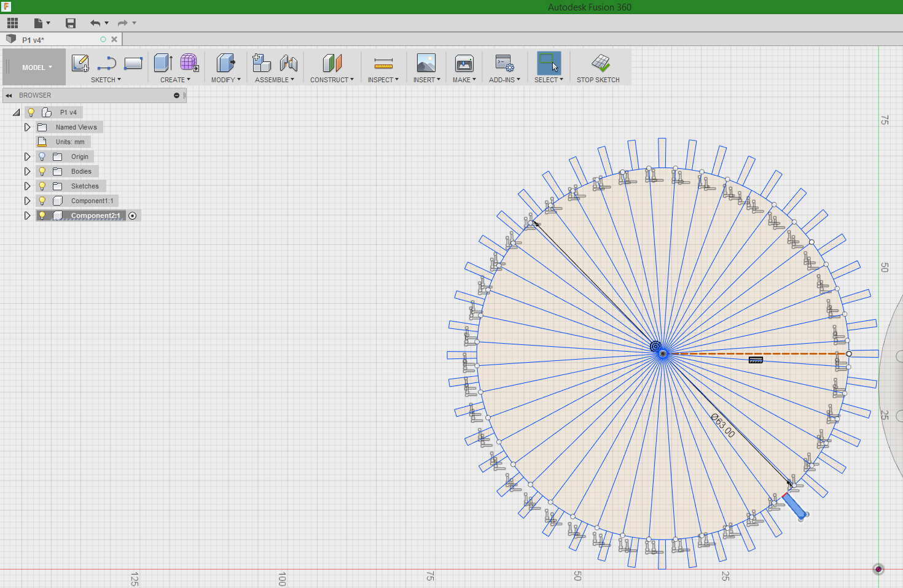This screenshot has height=588, width=903.
Task: Select the Scripts and Add-Ins icon
Action: [x=505, y=63]
